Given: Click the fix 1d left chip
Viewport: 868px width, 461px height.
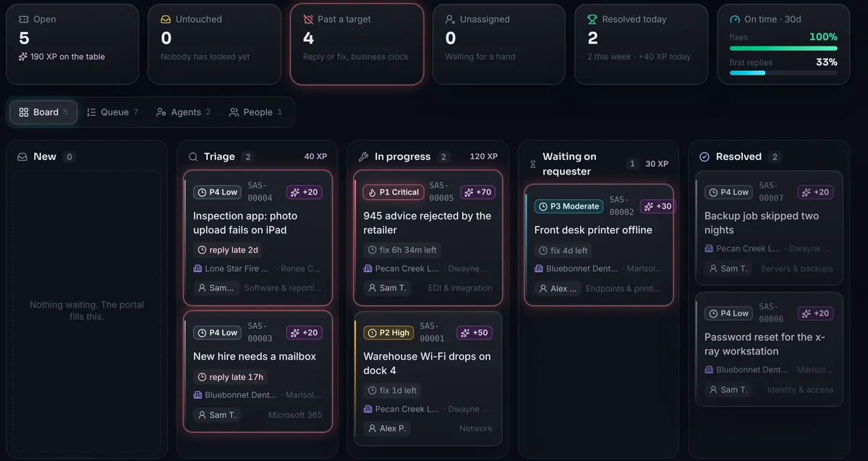Looking at the screenshot, I should tap(393, 391).
